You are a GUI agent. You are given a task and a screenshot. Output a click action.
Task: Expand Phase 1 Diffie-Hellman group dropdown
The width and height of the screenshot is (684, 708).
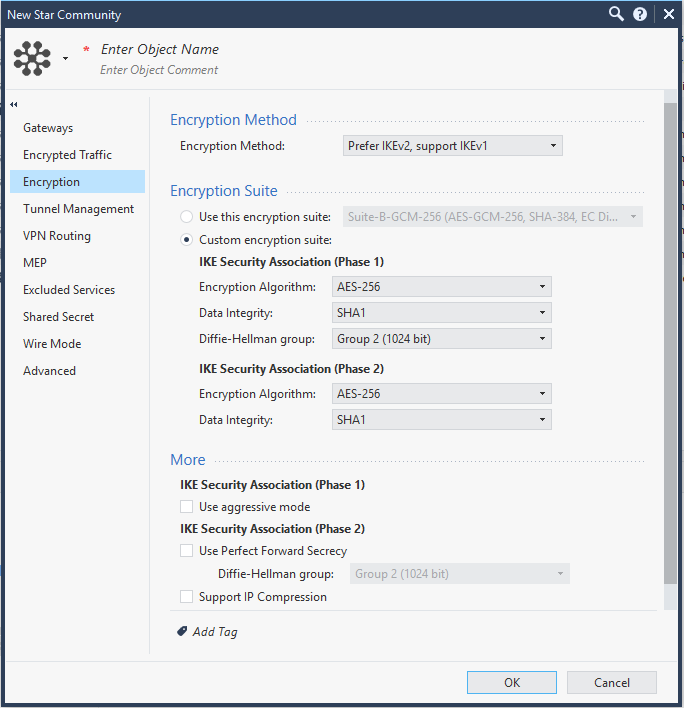(442, 339)
